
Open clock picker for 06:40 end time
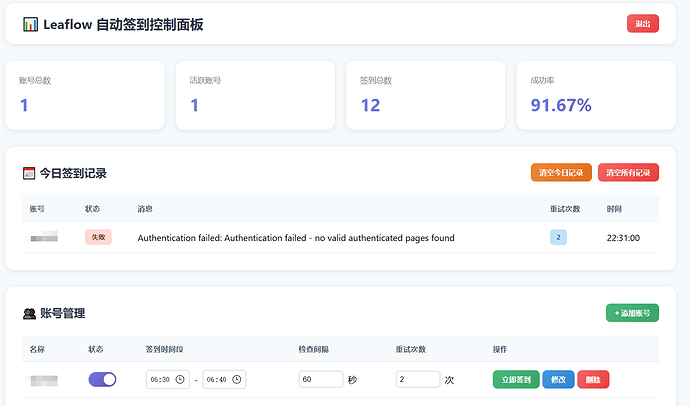click(x=237, y=380)
